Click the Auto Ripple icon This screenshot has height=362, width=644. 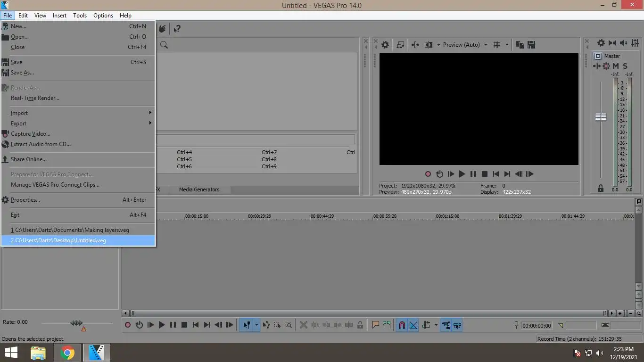pos(427,325)
